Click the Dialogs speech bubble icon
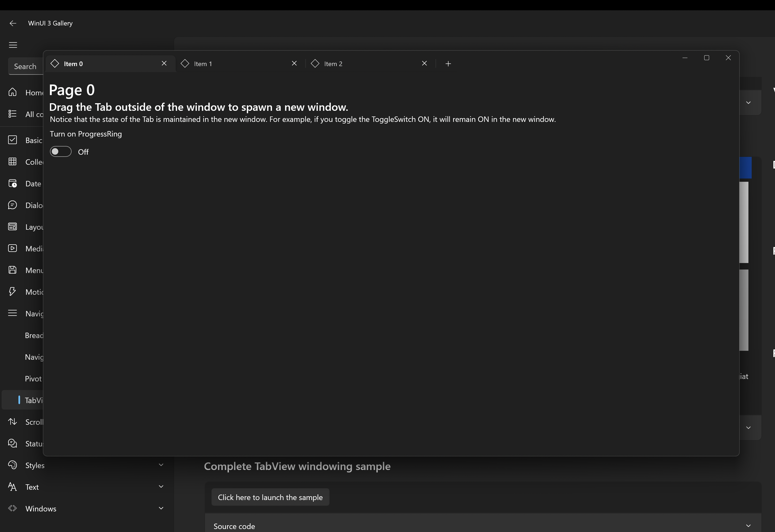The height and width of the screenshot is (532, 775). [13, 205]
